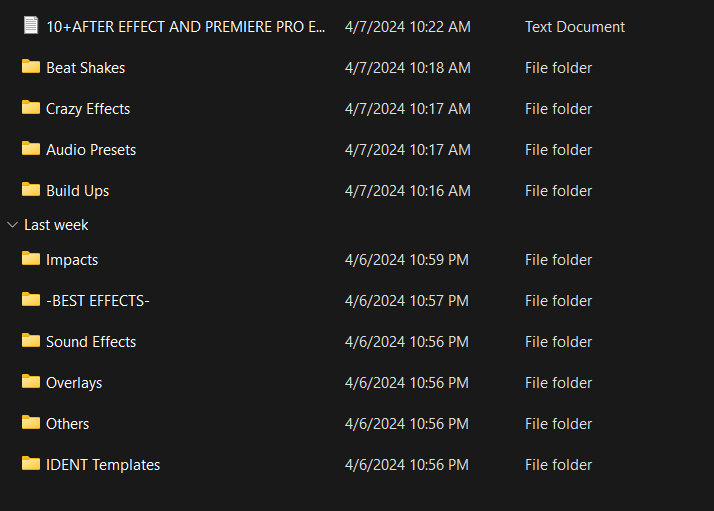The height and width of the screenshot is (511, 714).
Task: Click the Others folder icon
Action: [31, 423]
